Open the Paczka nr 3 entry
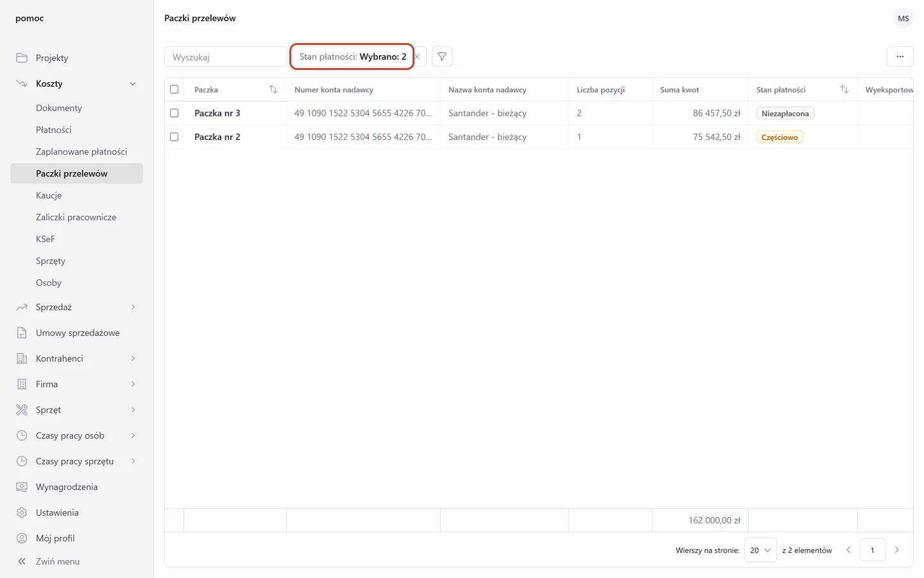This screenshot has width=924, height=578. (x=218, y=113)
